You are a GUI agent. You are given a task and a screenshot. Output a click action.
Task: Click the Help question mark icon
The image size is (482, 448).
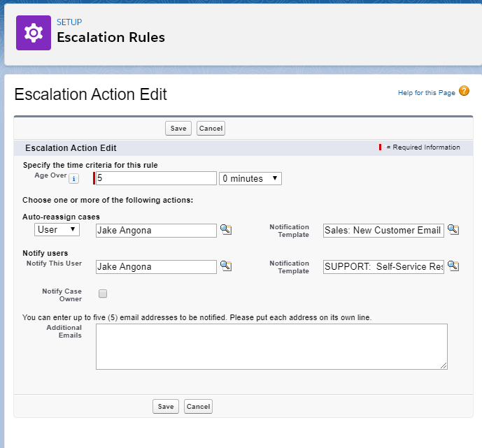tap(464, 92)
